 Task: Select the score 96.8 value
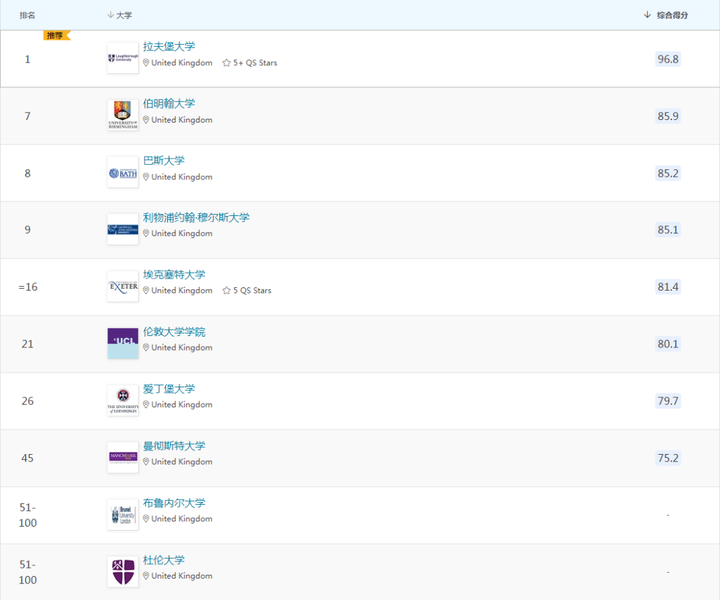point(668,59)
